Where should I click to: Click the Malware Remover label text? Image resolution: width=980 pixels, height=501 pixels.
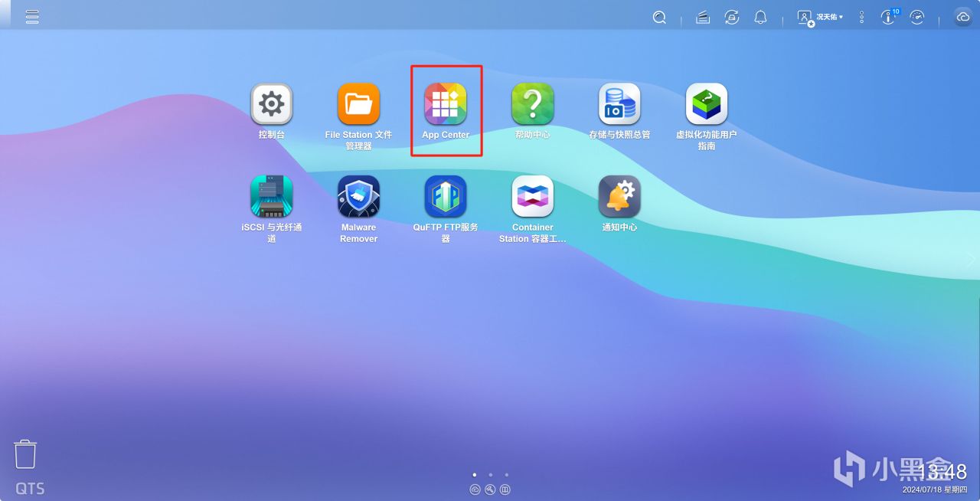(358, 233)
